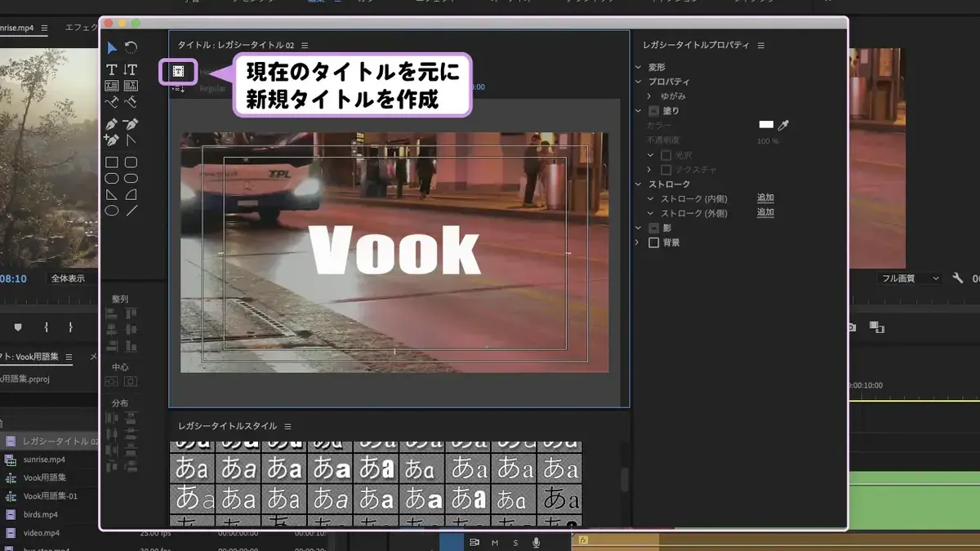This screenshot has height=551, width=980.
Task: Open the フル画質 quality dropdown
Action: pyautogui.click(x=910, y=278)
